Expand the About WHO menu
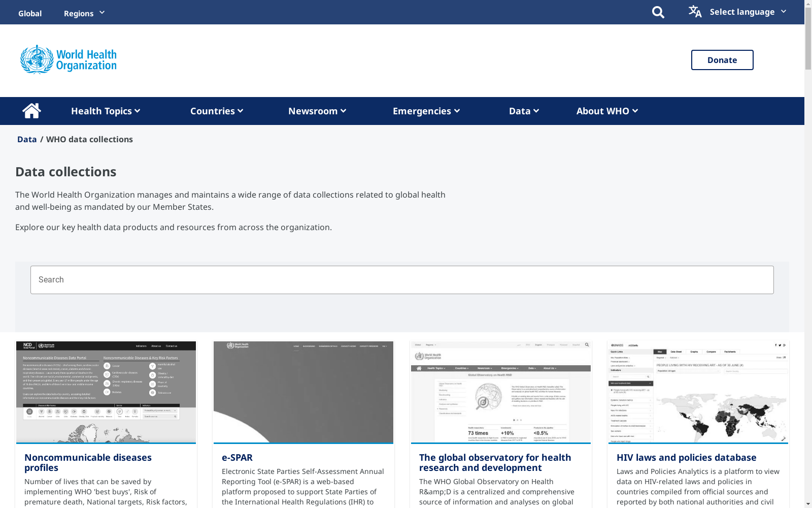This screenshot has height=508, width=812. point(607,111)
